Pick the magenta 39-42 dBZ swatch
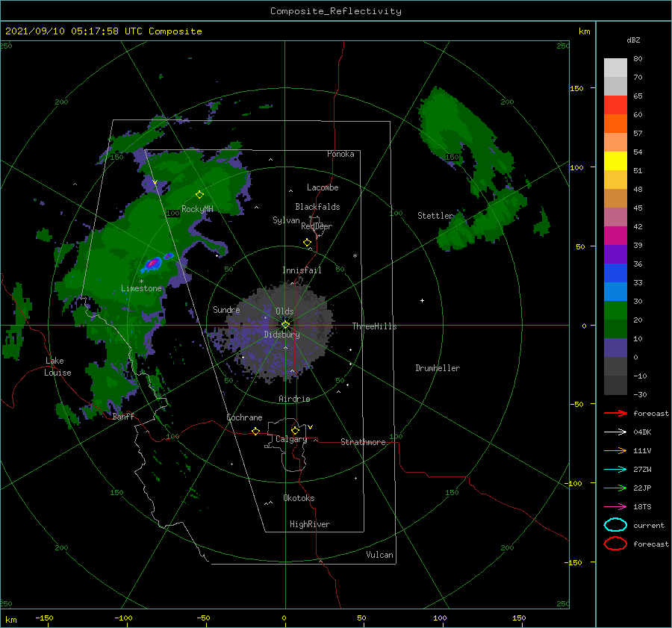 tap(615, 236)
